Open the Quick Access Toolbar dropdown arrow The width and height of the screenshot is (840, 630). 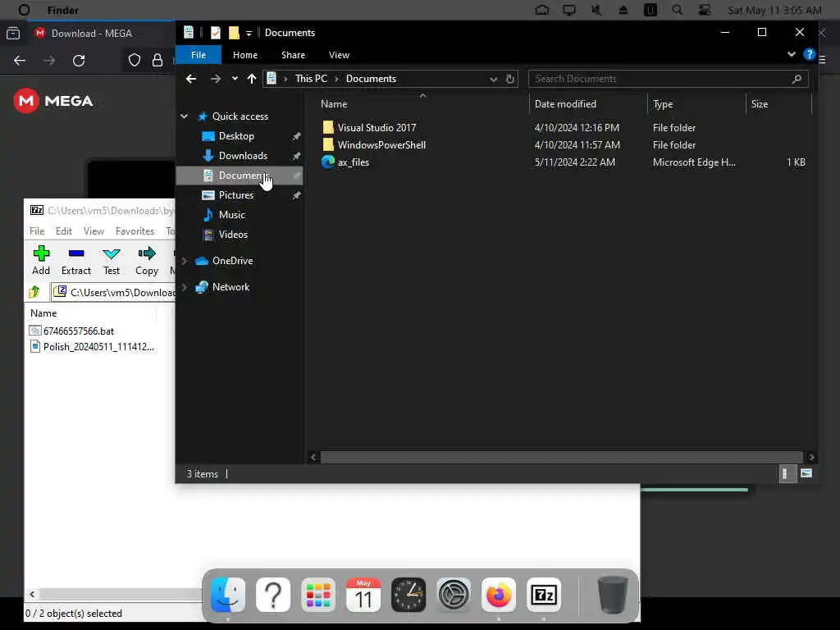[x=249, y=33]
